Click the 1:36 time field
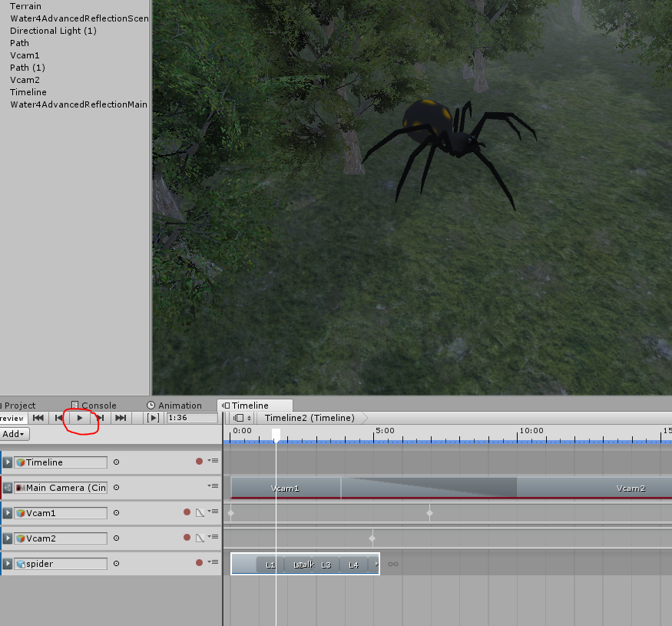Viewport: 672px width, 626px height. click(x=192, y=418)
